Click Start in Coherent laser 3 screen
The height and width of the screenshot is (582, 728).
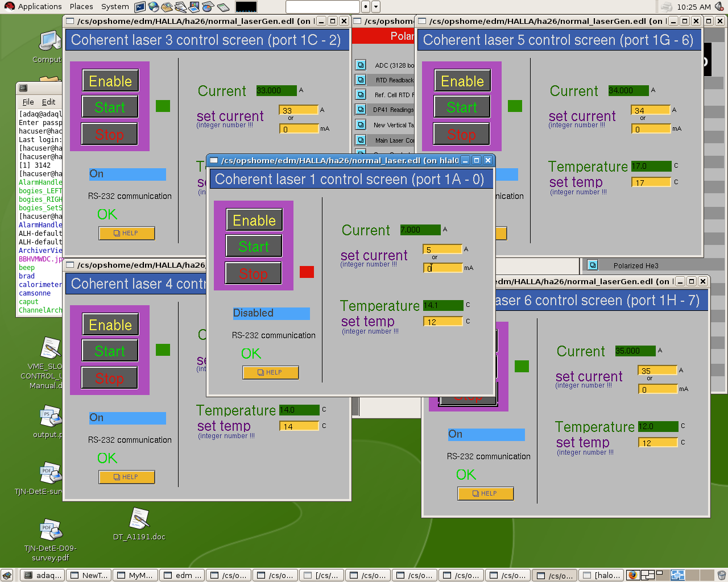pyautogui.click(x=110, y=107)
